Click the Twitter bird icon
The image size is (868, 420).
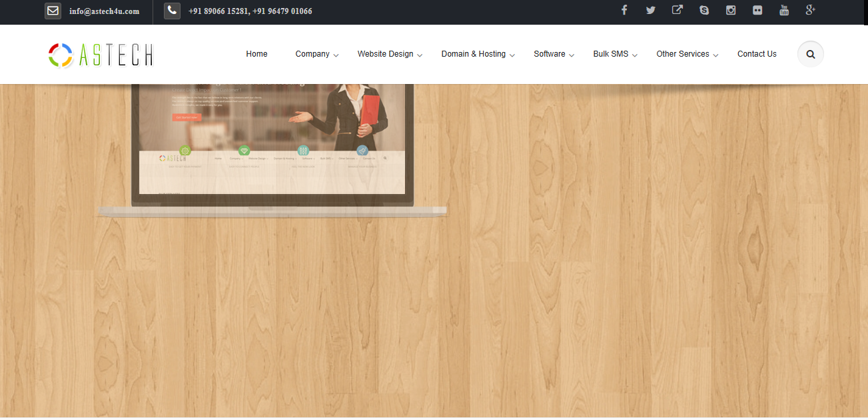pyautogui.click(x=651, y=10)
